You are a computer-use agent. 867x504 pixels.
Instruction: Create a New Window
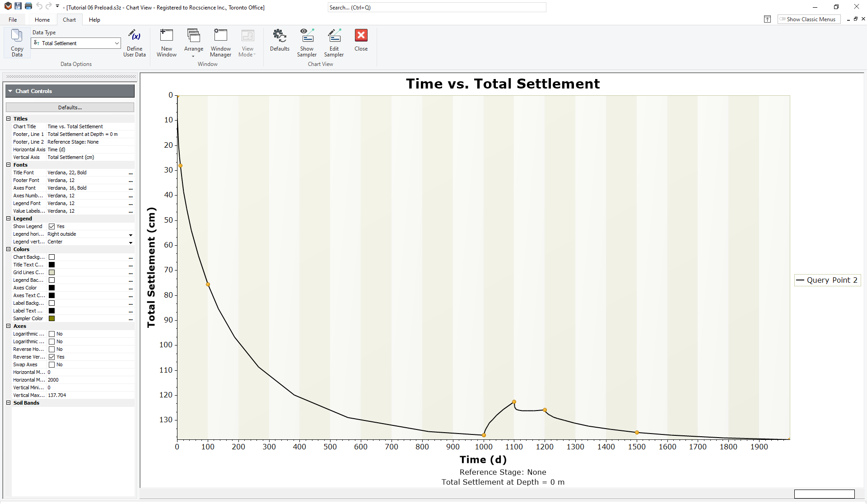click(166, 43)
